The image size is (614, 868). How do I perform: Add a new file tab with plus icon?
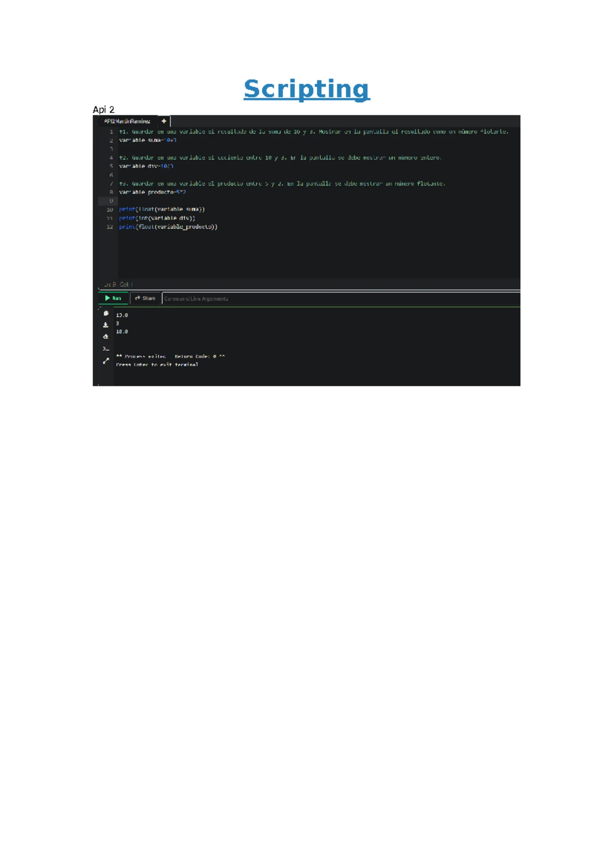tap(164, 121)
